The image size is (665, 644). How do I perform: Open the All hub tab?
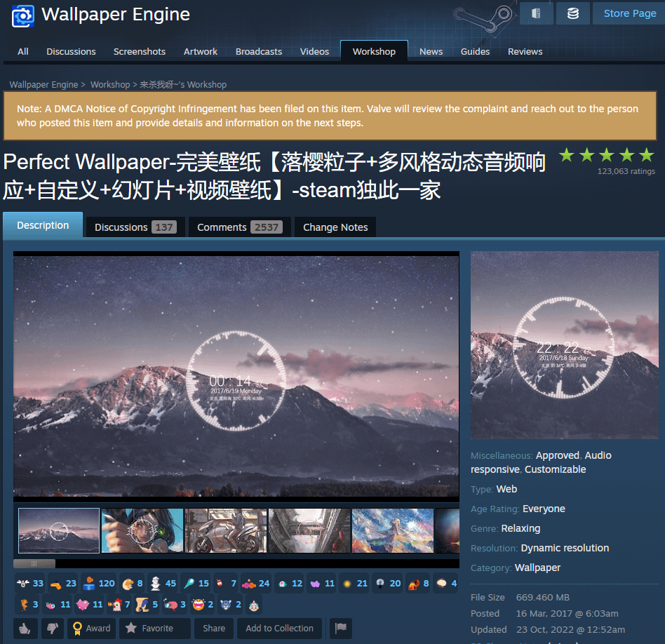[23, 51]
